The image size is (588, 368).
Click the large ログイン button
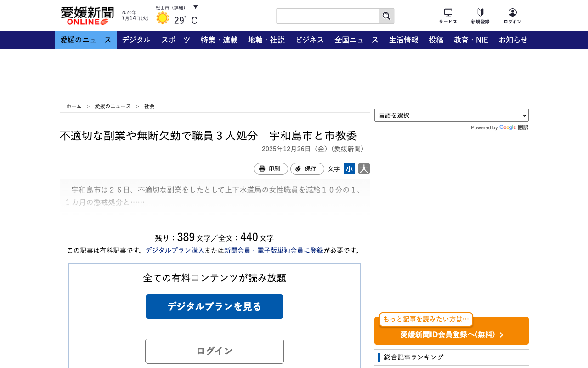(x=215, y=351)
